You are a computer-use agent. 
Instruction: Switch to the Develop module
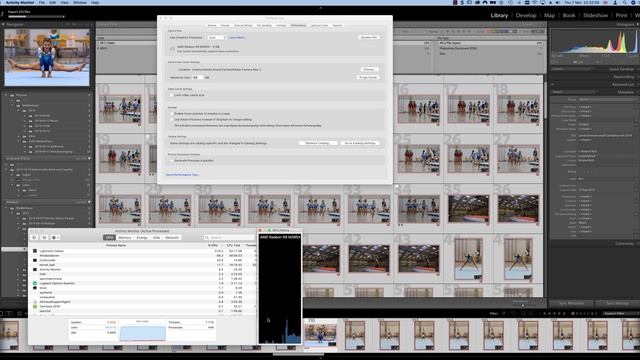[526, 16]
